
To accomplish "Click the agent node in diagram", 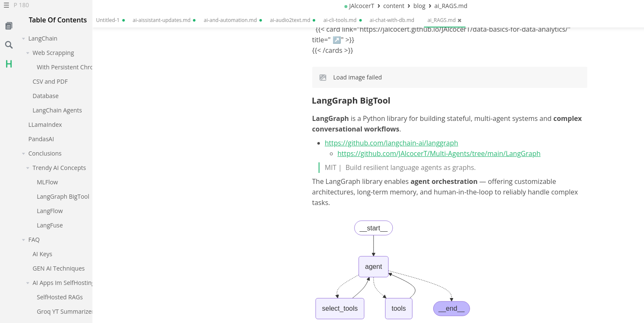I will pos(373,267).
